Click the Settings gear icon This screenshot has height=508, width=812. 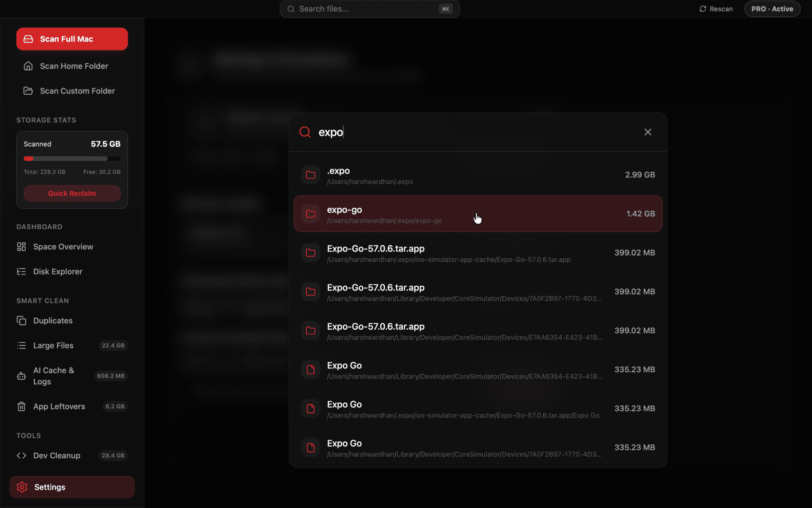tap(22, 487)
